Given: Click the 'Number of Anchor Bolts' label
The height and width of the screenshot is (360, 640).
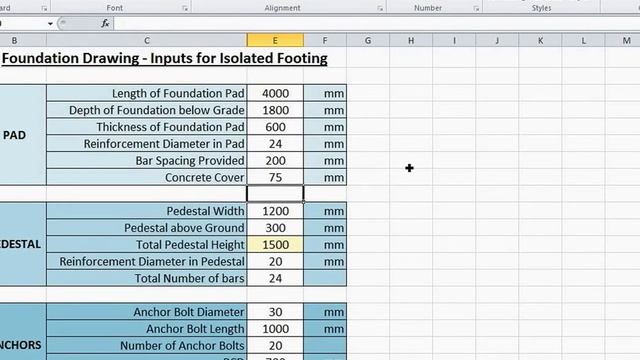Looking at the screenshot, I should 182,345.
